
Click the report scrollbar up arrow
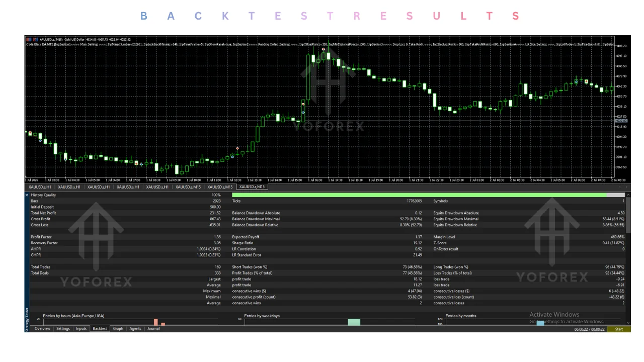[x=628, y=195]
